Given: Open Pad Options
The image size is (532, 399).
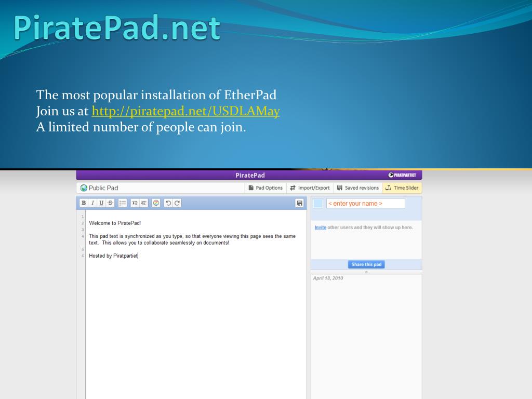Looking at the screenshot, I should 265,188.
